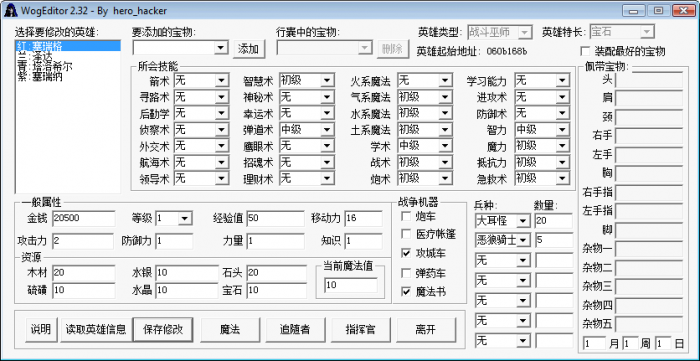Click 读取英雄信息 button
This screenshot has height=361, width=700.
[96, 330]
